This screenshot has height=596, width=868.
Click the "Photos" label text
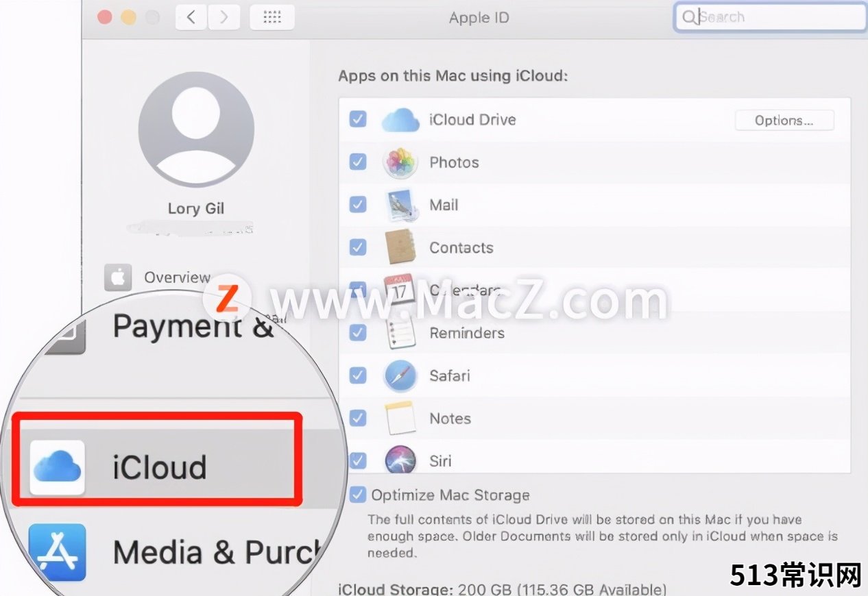[x=454, y=162]
